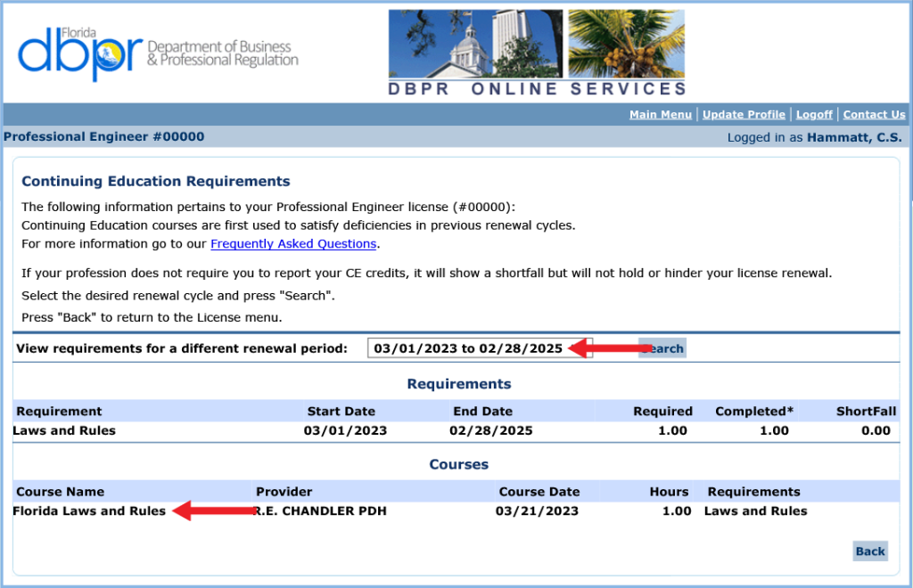Image resolution: width=913 pixels, height=588 pixels.
Task: Open the Frequently Asked Questions page
Action: click(x=293, y=243)
